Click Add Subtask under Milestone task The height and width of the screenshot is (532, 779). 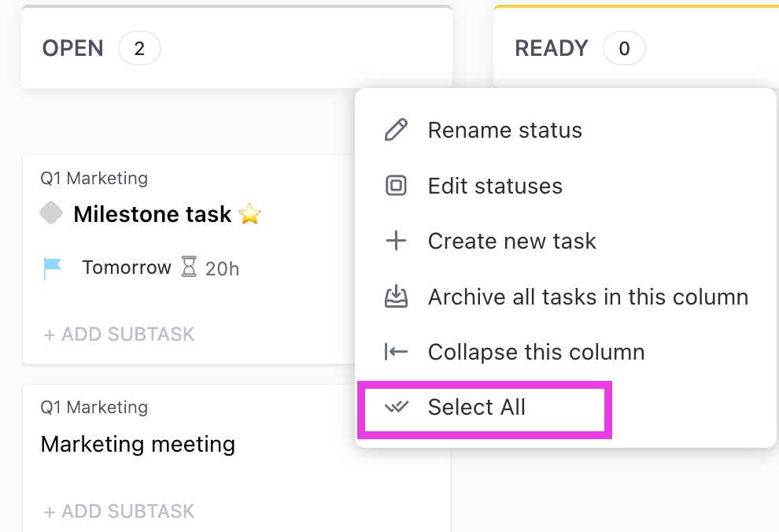point(119,334)
